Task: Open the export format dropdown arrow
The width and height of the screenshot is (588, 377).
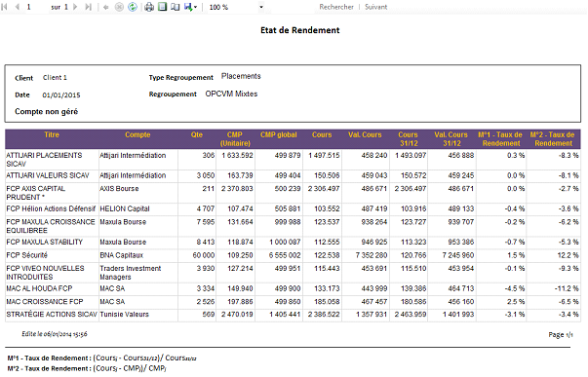Action: 195,7
